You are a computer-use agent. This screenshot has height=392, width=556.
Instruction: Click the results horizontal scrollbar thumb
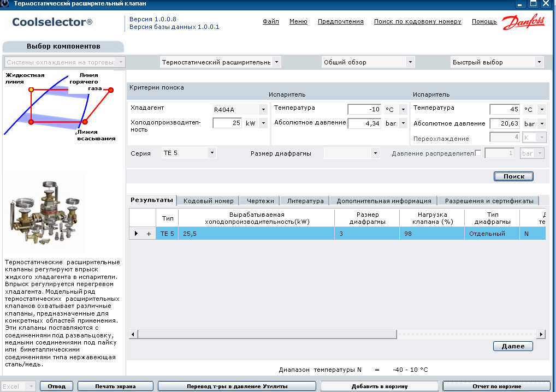(268, 334)
